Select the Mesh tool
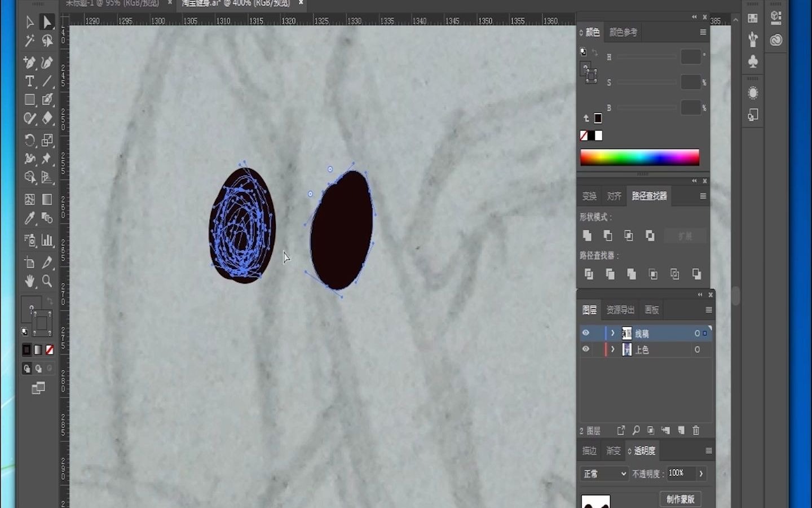812x508 pixels. (x=30, y=199)
